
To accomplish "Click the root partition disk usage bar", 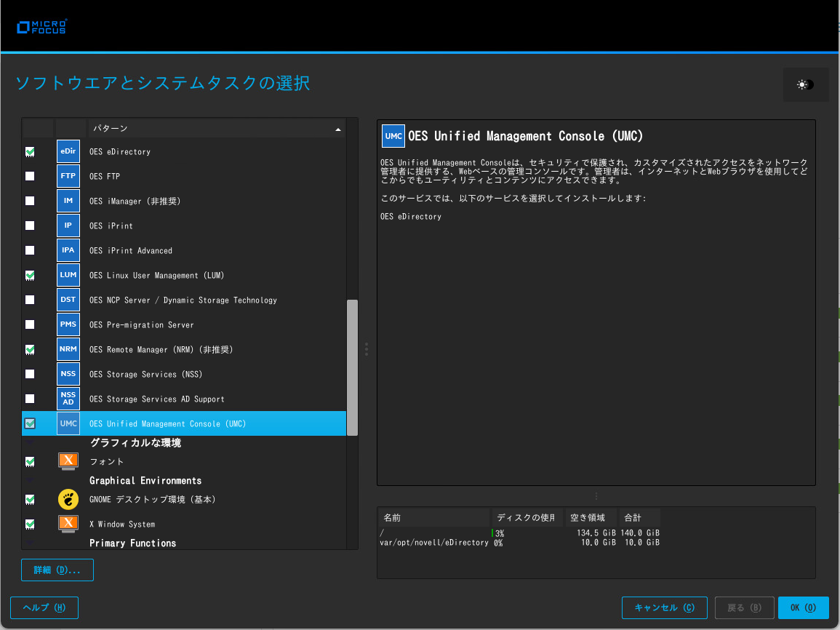I will (503, 533).
